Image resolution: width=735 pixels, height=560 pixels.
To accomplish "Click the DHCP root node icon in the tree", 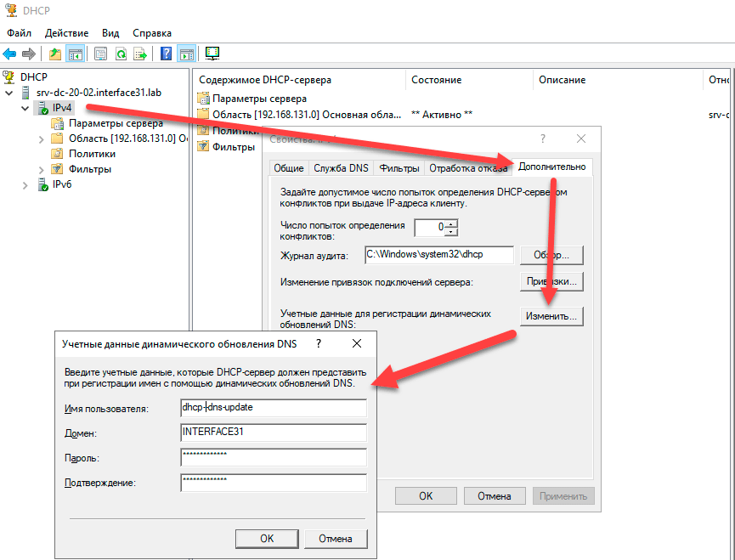I will pos(8,76).
